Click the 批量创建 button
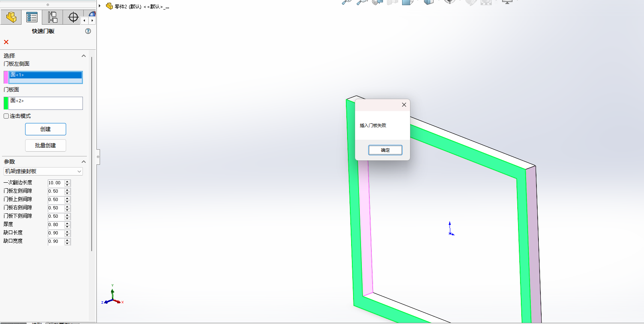The height and width of the screenshot is (324, 644). [45, 145]
